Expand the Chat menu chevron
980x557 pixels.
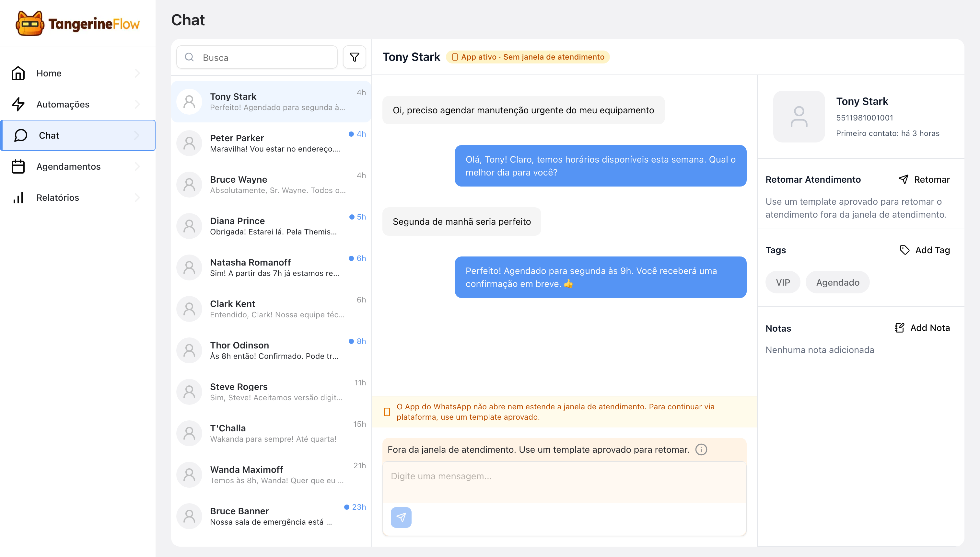click(x=137, y=135)
